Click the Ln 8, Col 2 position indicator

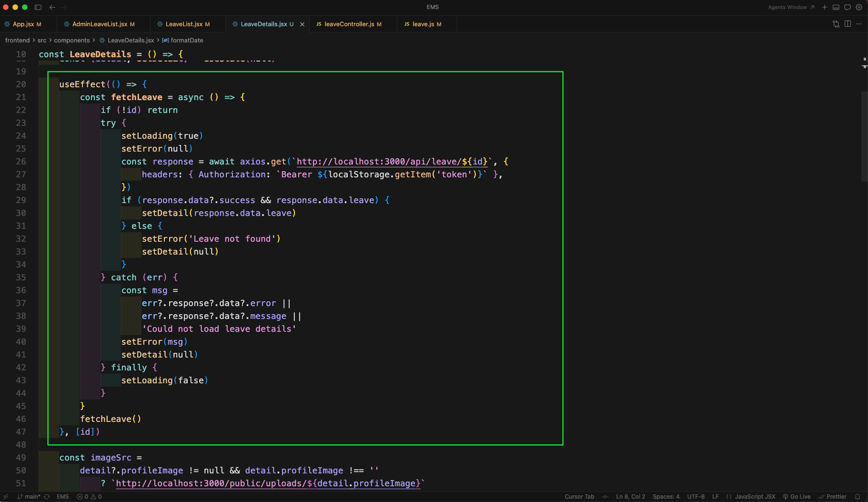[631, 497]
